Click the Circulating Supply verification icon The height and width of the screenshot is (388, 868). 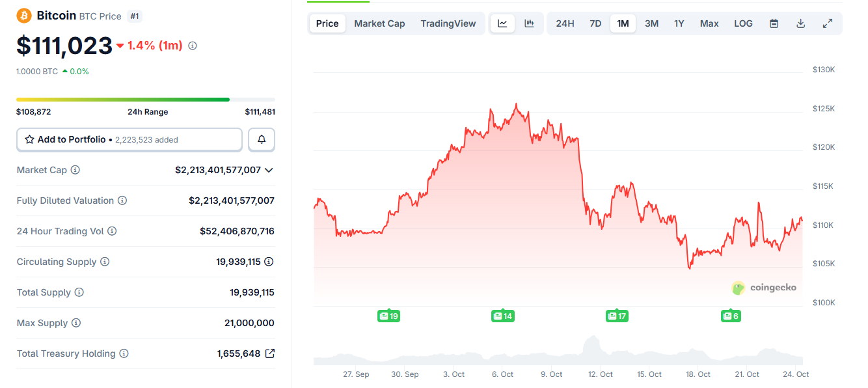(269, 262)
